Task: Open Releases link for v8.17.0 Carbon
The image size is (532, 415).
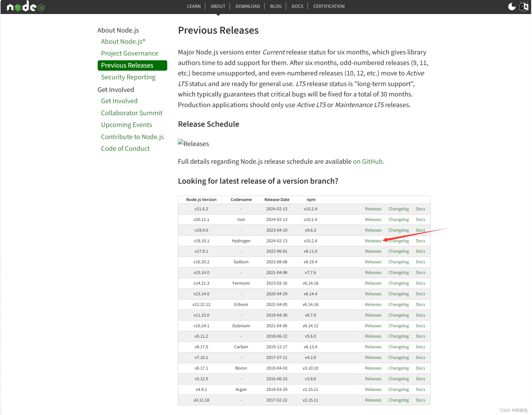Action: pyautogui.click(x=373, y=347)
